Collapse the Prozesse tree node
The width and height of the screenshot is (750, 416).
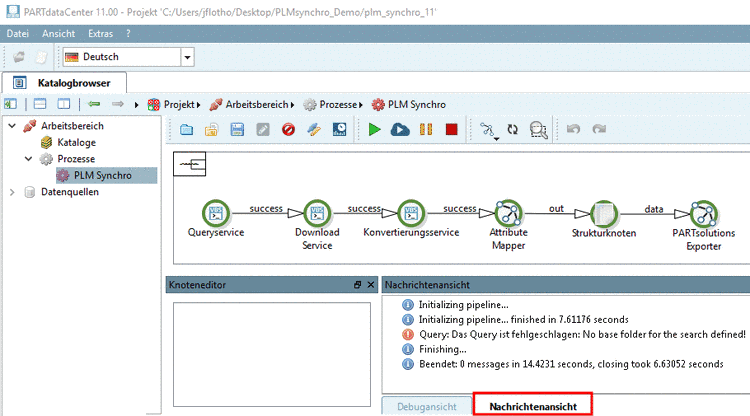29,159
